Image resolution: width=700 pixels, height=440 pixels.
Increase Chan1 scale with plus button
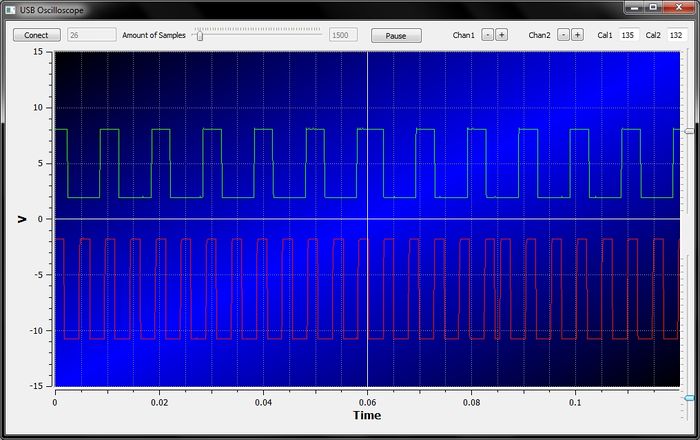501,35
